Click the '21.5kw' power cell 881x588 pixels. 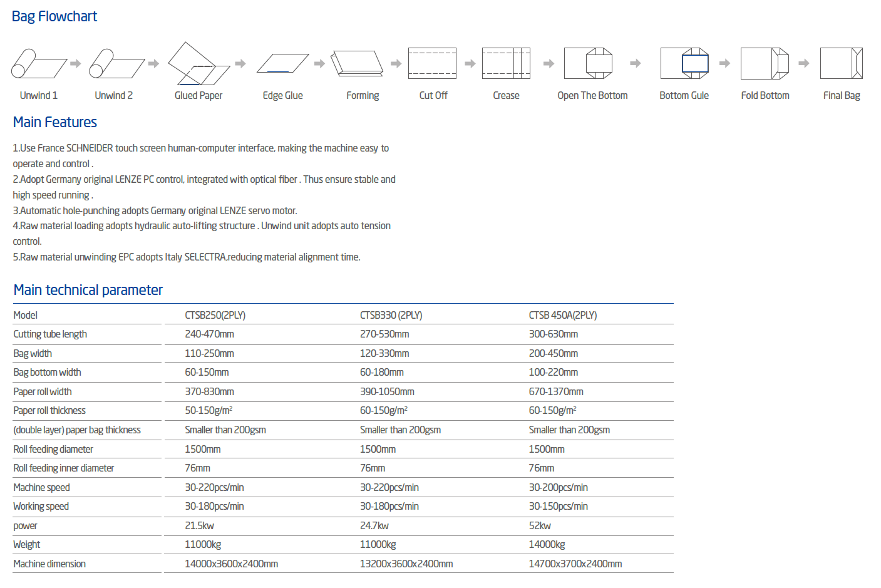point(199,526)
